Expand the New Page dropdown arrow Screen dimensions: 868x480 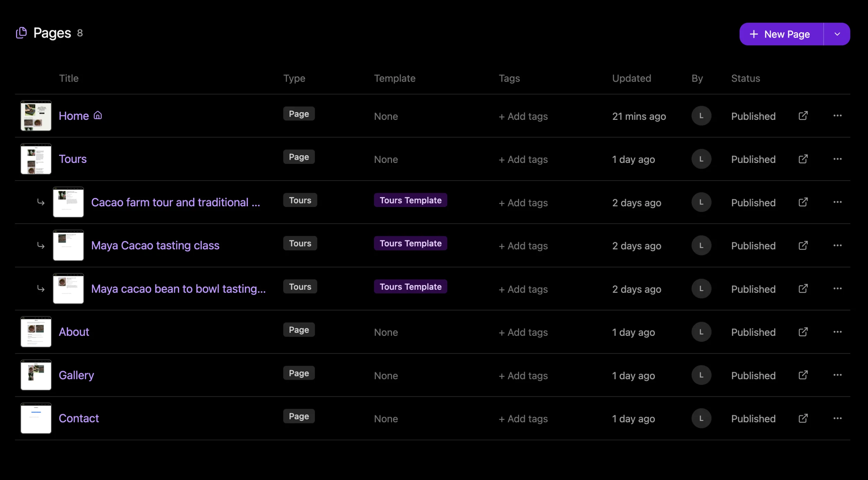pos(837,34)
